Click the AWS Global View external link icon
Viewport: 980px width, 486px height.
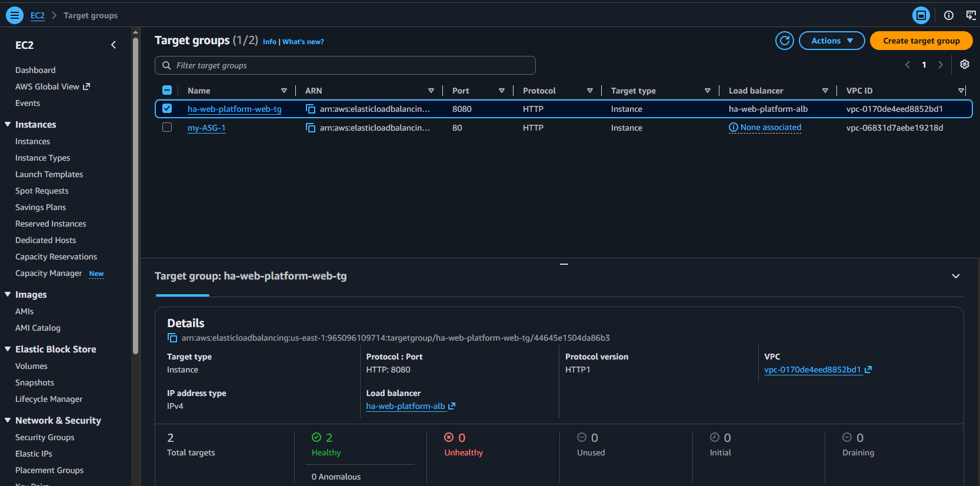[x=86, y=86]
